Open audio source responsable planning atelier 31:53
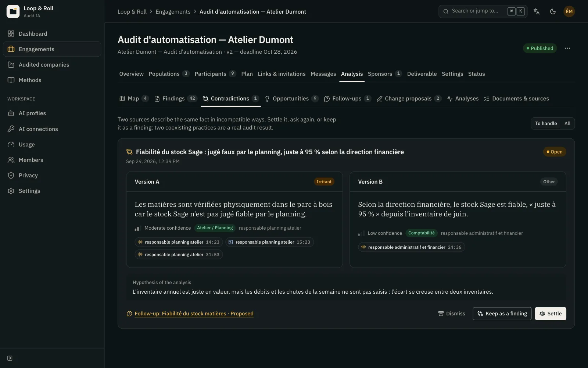The width and height of the screenshot is (588, 368). tap(179, 255)
